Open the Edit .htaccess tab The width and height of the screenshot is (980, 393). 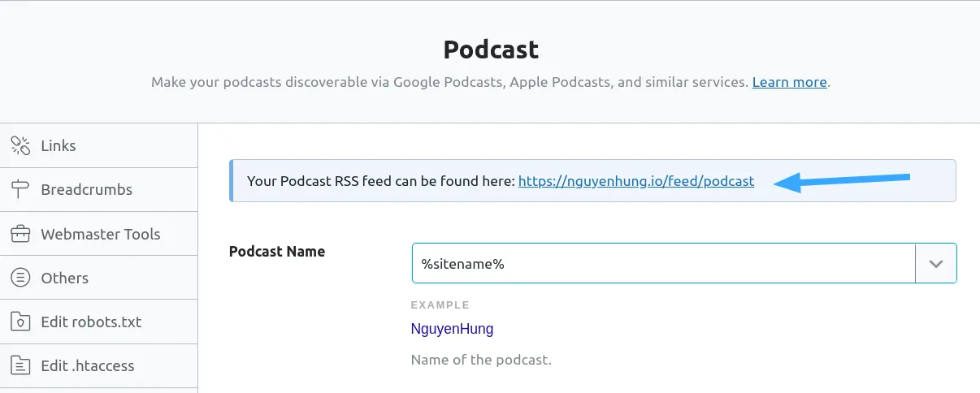coord(98,365)
